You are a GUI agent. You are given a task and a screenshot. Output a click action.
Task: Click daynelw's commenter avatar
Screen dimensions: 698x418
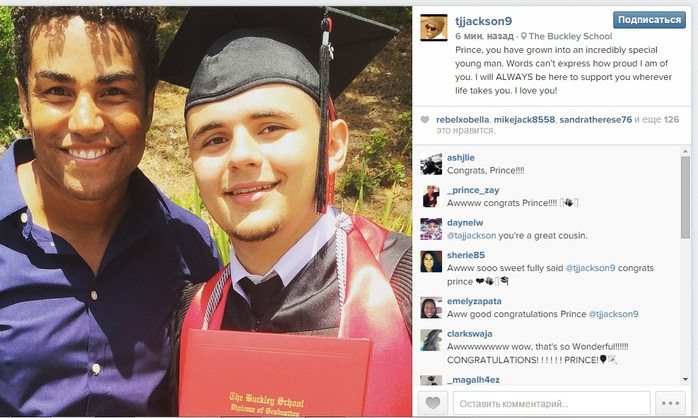point(431,229)
